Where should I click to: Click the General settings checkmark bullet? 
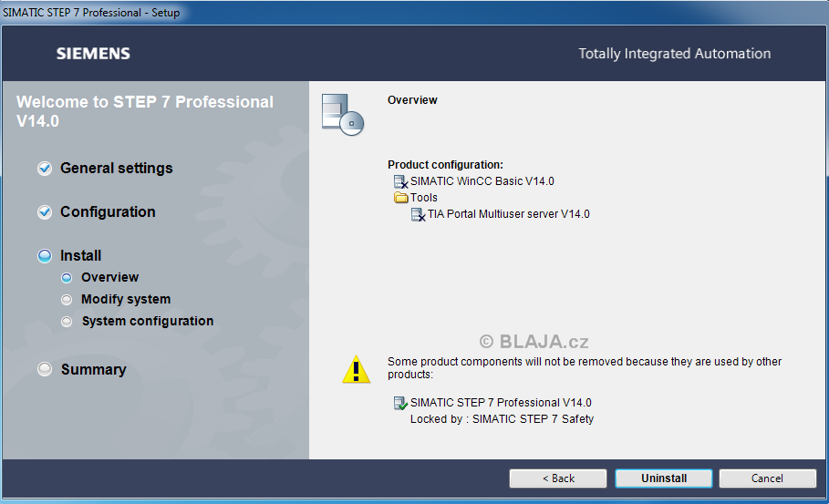[45, 169]
